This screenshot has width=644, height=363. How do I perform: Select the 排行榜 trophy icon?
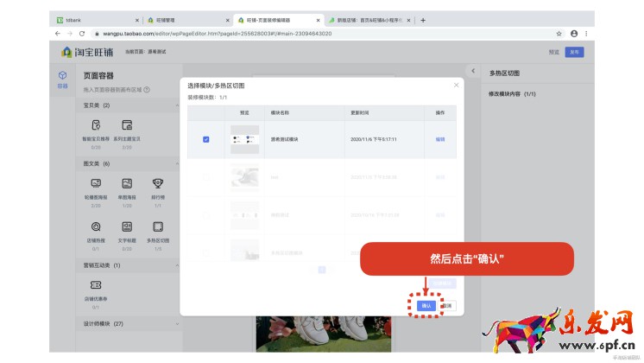[158, 183]
